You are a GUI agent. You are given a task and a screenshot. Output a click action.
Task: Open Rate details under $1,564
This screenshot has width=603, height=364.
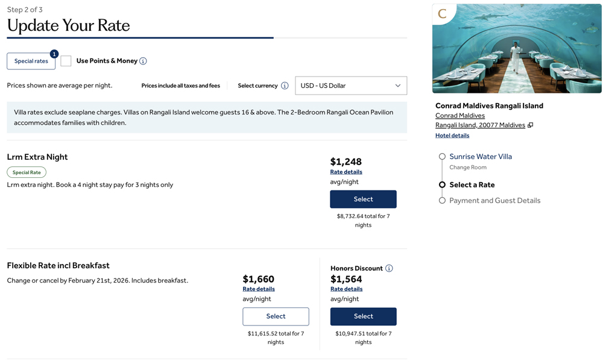point(347,289)
